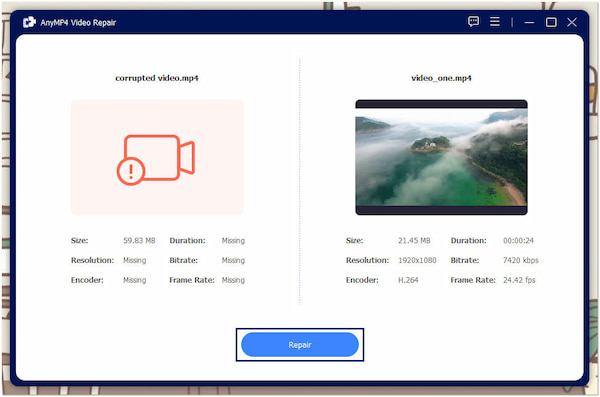Select the video_one.mp4 file name
The width and height of the screenshot is (600, 397).
click(441, 78)
